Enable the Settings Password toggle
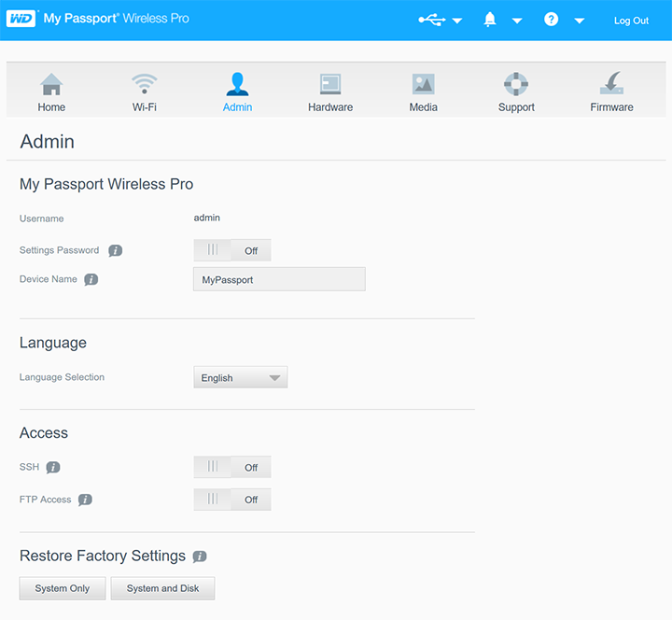Image resolution: width=672 pixels, height=620 pixels. tap(231, 250)
